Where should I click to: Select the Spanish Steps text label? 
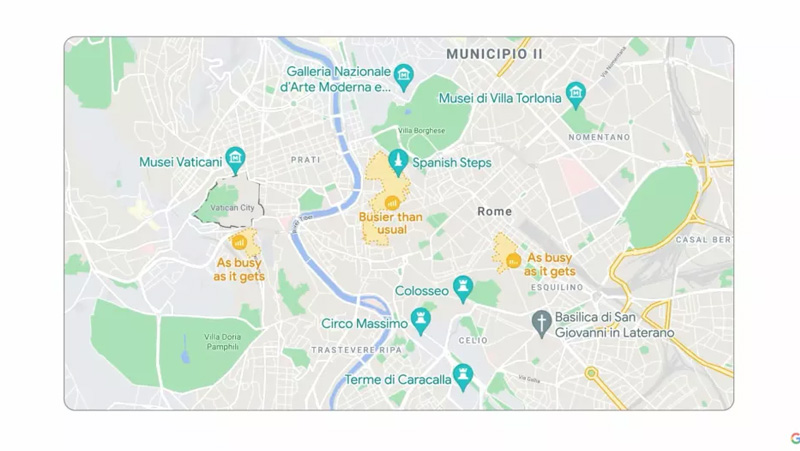click(x=452, y=163)
